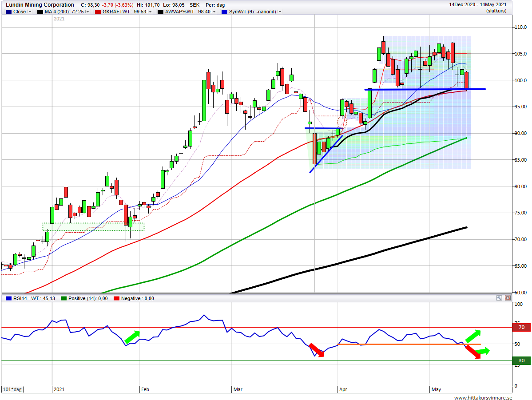
Task: Open RSI panel settings wrench icon
Action: click(x=499, y=298)
